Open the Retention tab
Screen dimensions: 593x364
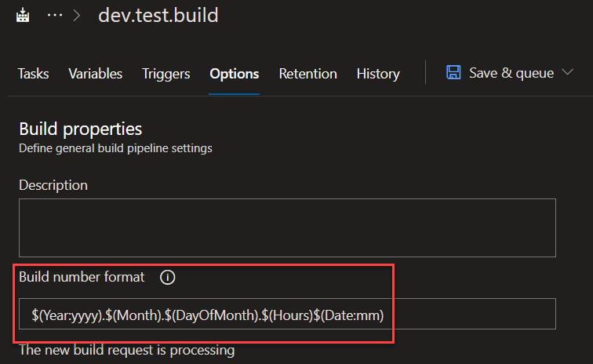(307, 74)
